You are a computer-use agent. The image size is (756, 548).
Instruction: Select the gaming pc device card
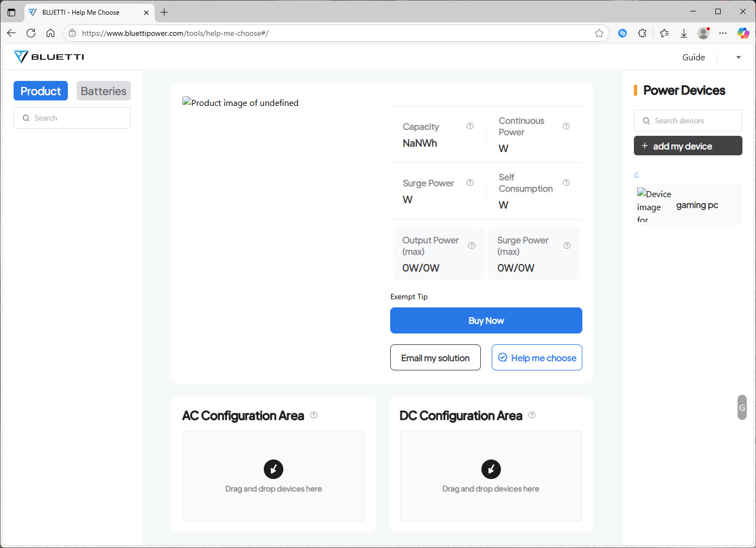pos(688,205)
